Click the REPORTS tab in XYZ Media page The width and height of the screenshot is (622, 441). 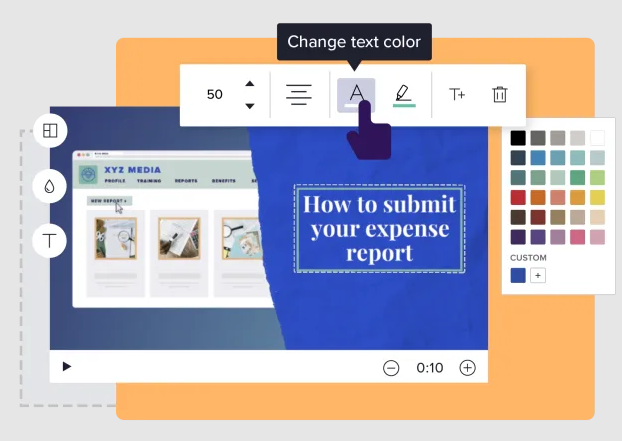[x=186, y=181]
